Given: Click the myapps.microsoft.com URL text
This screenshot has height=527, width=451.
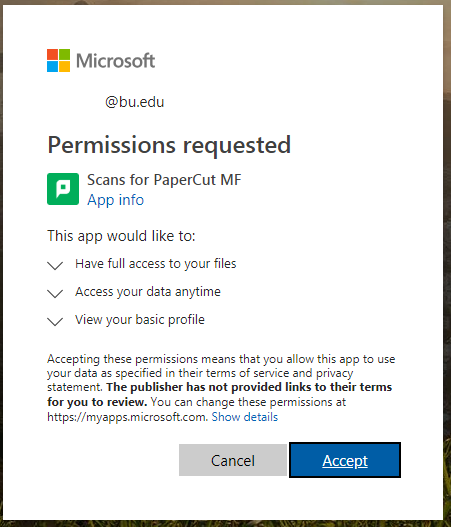Looking at the screenshot, I should pyautogui.click(x=127, y=417).
